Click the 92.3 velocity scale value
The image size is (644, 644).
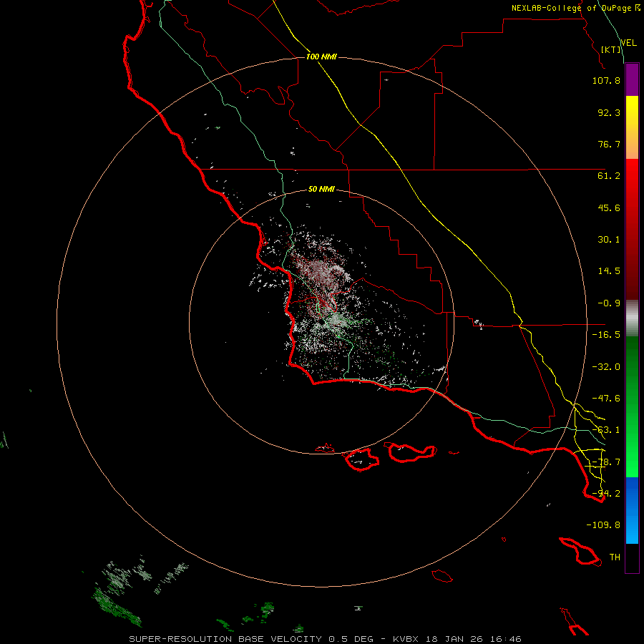click(609, 112)
